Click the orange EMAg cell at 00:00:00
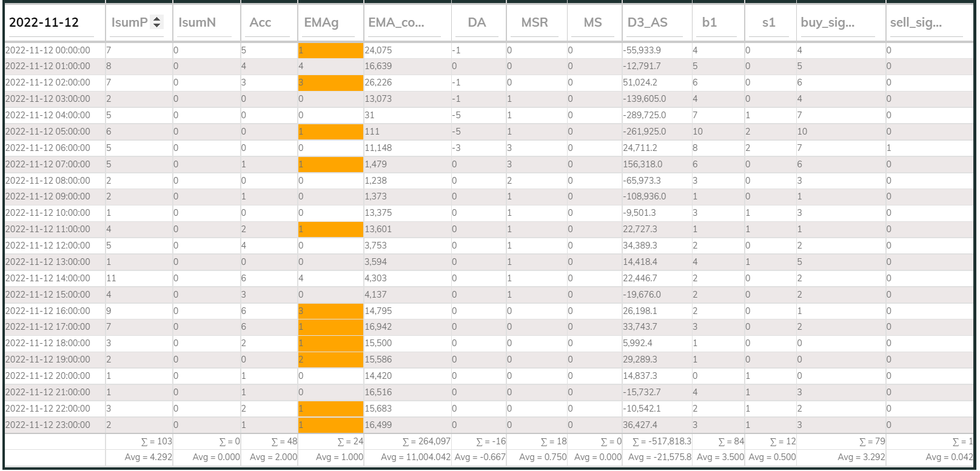 pyautogui.click(x=331, y=50)
